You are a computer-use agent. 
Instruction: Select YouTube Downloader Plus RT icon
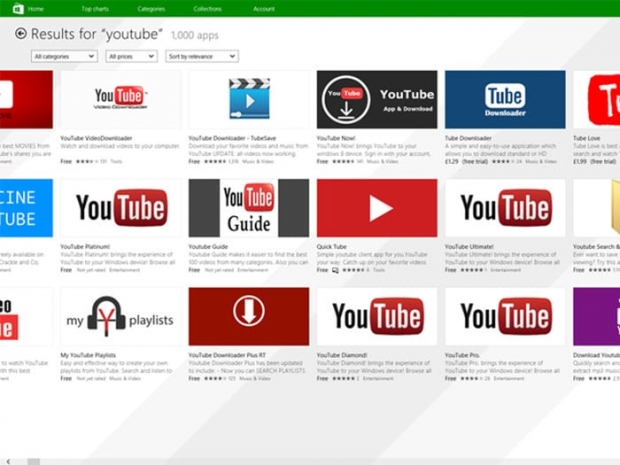pos(248,316)
